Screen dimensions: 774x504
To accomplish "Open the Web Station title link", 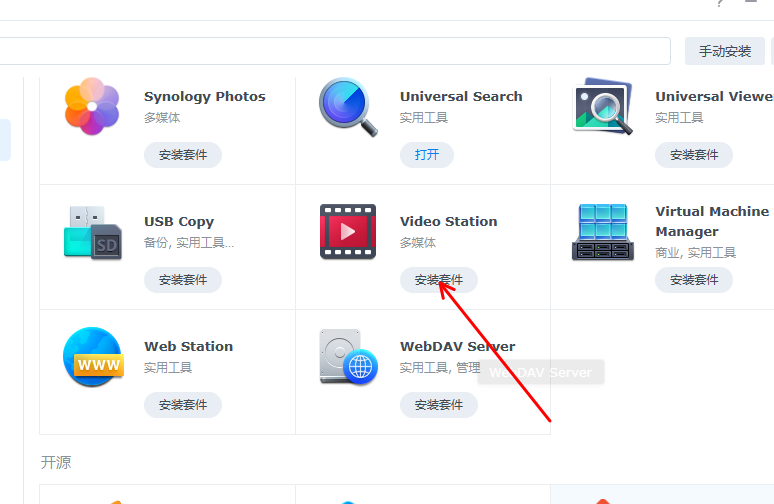I will (x=188, y=346).
